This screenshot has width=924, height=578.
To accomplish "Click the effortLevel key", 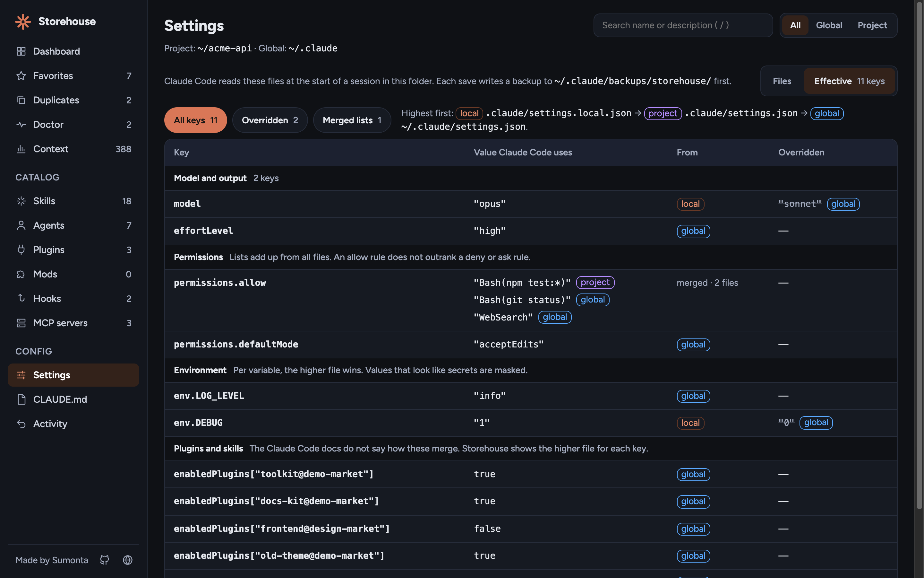I will click(203, 231).
